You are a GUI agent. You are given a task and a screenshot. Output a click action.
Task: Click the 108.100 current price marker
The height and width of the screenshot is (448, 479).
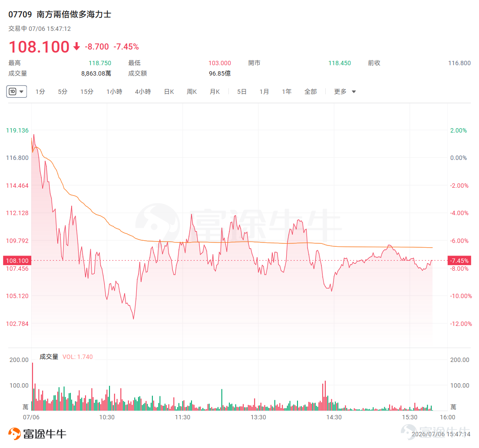click(x=17, y=261)
